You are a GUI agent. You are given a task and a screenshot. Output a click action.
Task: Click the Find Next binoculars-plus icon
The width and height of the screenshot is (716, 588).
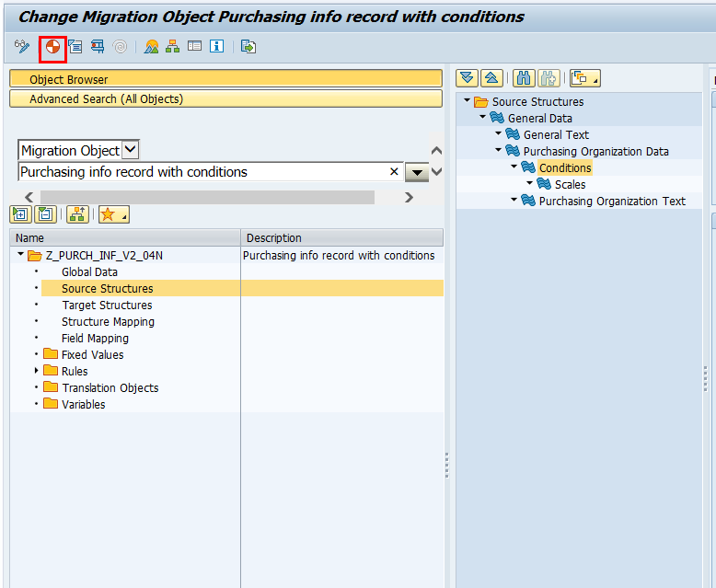click(x=549, y=78)
